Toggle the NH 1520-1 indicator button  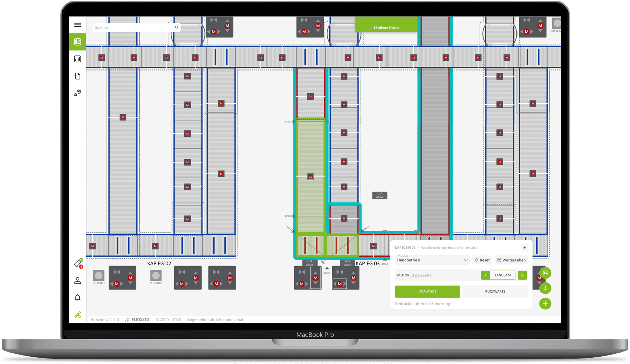(99, 275)
